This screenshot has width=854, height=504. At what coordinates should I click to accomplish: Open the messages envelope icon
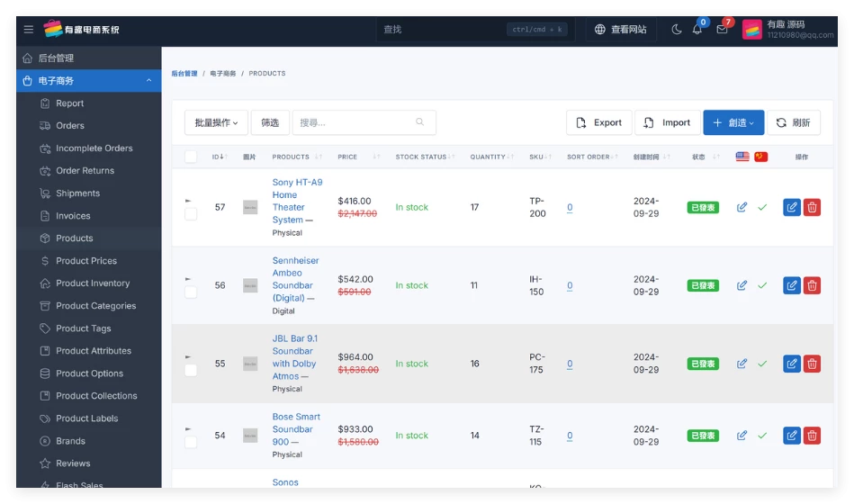click(x=722, y=30)
